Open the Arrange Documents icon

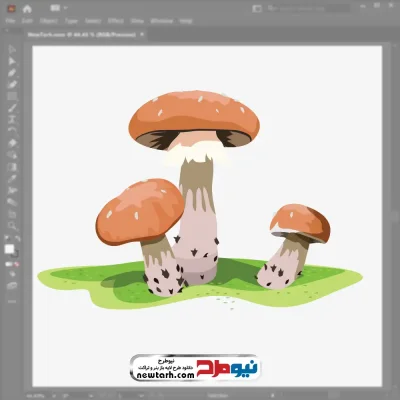[x=54, y=8]
